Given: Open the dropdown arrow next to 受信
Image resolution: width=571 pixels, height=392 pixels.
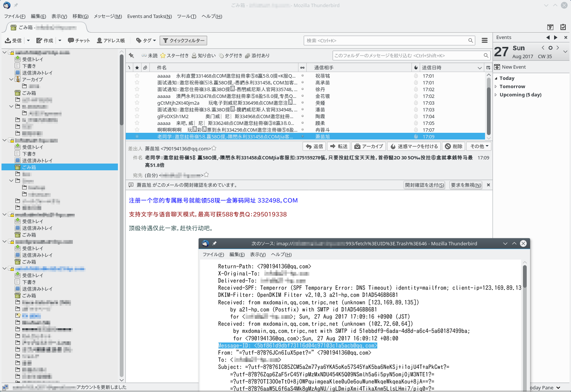Looking at the screenshot, I should coord(28,41).
